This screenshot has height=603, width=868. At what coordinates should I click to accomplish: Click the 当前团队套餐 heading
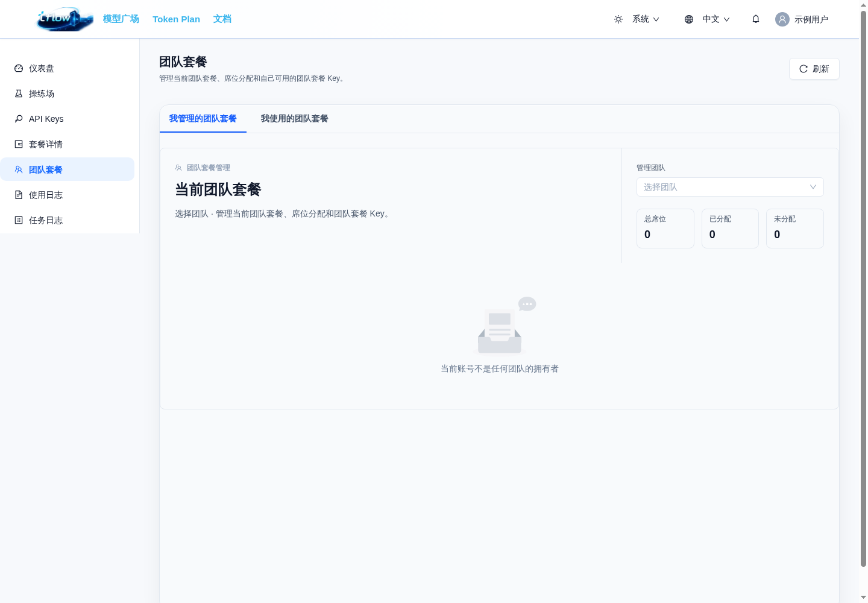pos(218,189)
